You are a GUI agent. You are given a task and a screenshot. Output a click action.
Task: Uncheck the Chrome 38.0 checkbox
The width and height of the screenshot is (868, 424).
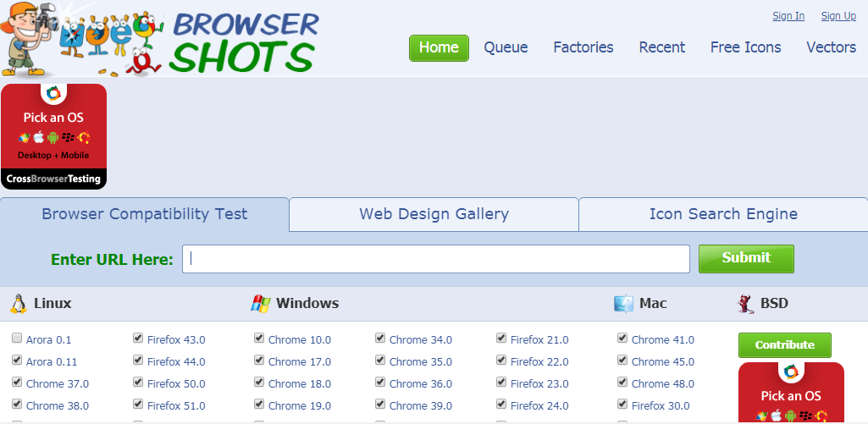click(17, 404)
